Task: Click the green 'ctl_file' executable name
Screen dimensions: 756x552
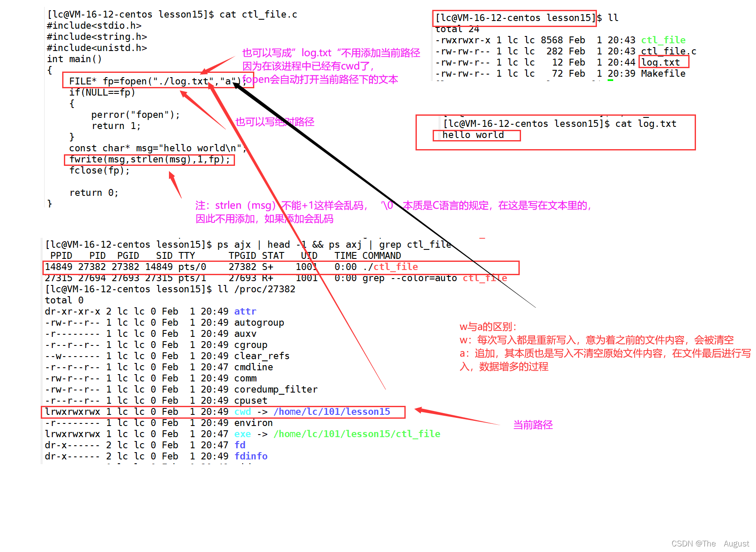Action: coord(663,40)
